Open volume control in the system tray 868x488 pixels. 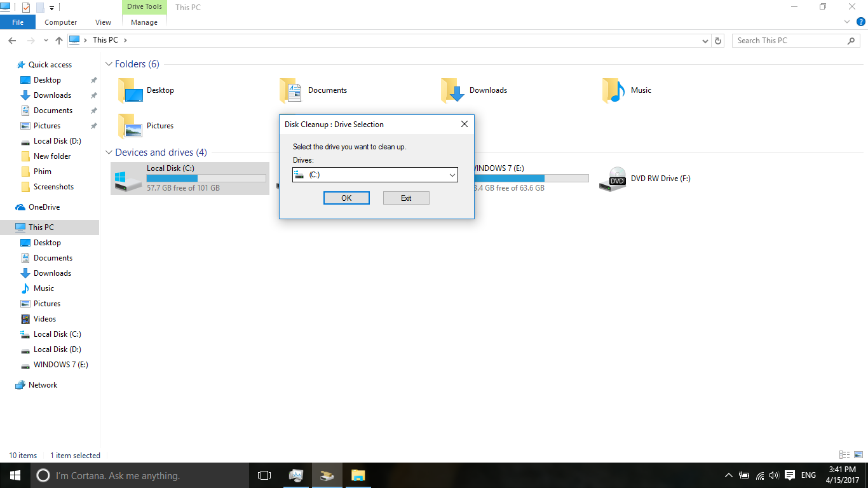point(773,475)
